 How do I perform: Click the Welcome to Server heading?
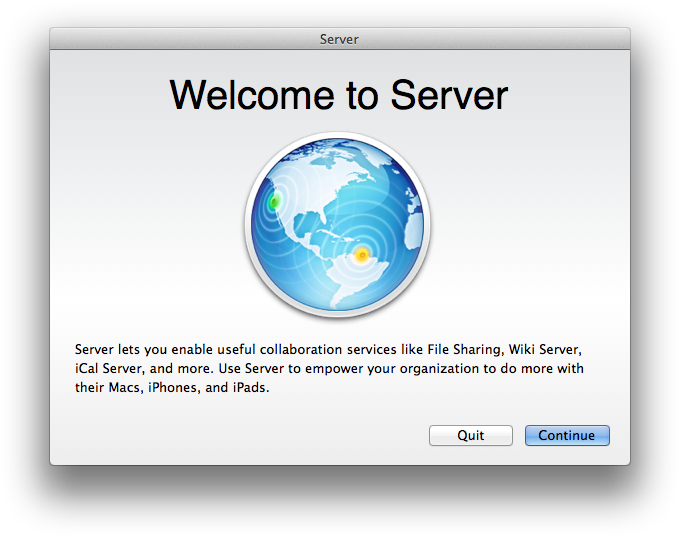point(339,95)
